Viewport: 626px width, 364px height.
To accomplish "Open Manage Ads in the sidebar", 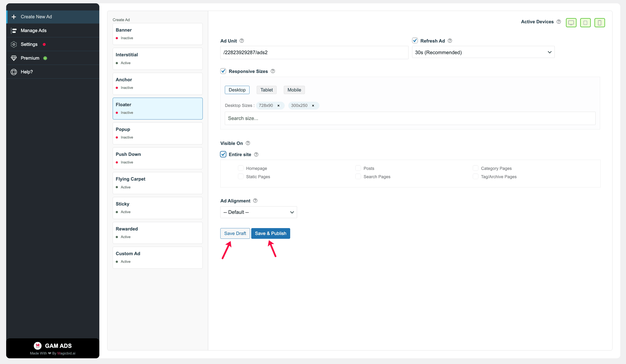I will [53, 31].
